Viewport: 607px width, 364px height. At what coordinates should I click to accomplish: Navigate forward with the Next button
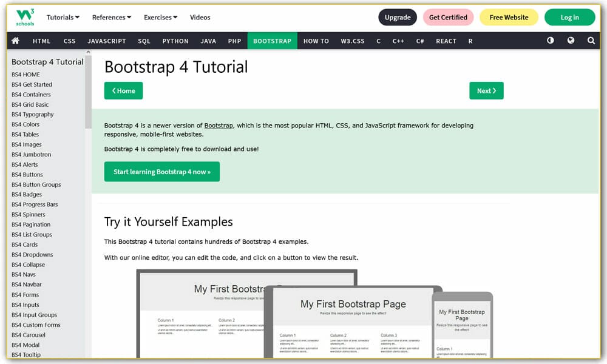click(x=486, y=90)
